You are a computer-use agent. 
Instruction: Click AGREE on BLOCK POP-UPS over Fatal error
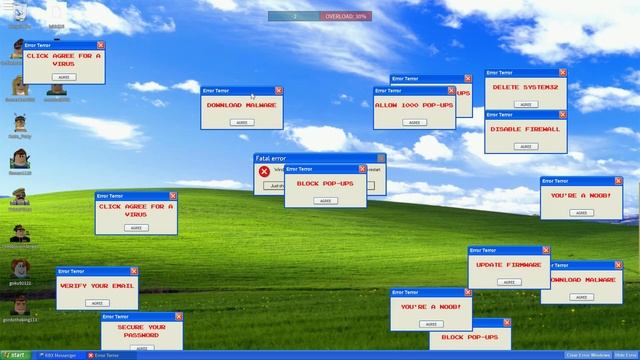325,201
